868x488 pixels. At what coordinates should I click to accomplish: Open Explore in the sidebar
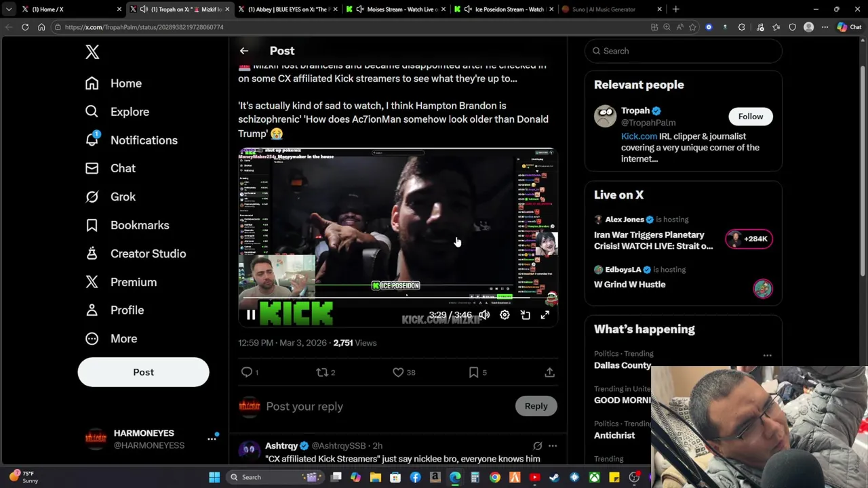click(x=117, y=112)
